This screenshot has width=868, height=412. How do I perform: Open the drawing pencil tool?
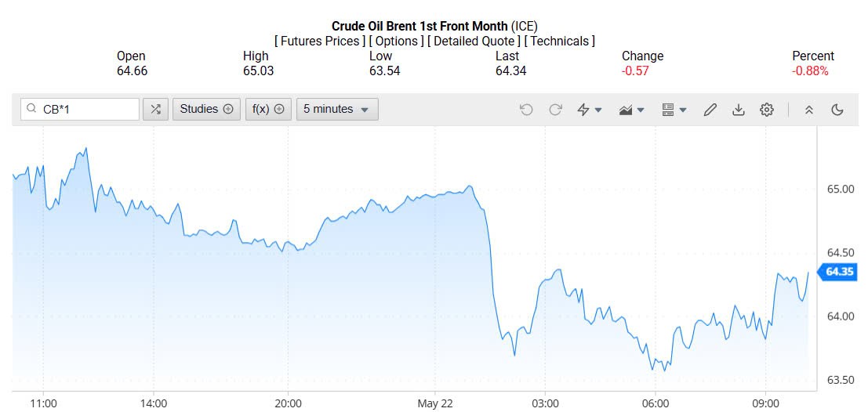click(x=710, y=110)
